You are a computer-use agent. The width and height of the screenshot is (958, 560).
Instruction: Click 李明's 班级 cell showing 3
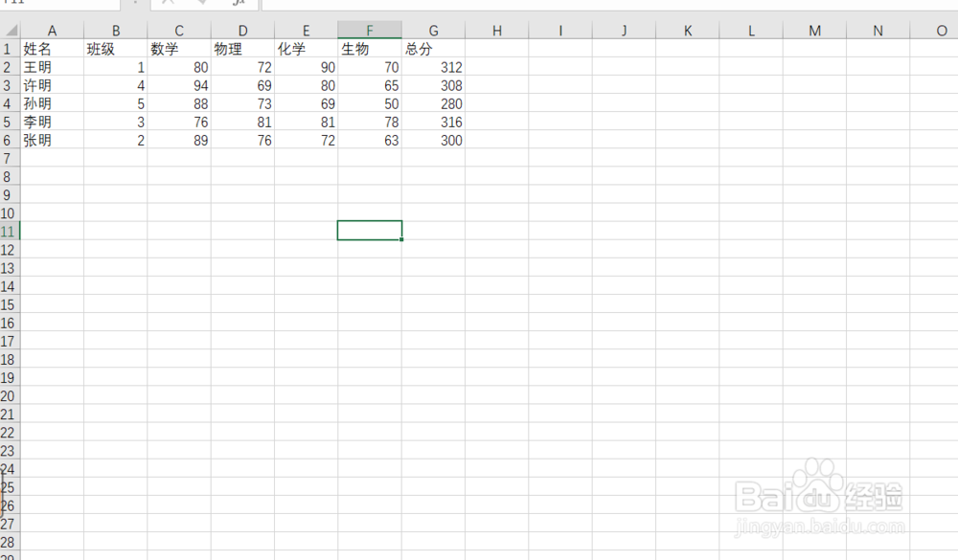point(116,122)
